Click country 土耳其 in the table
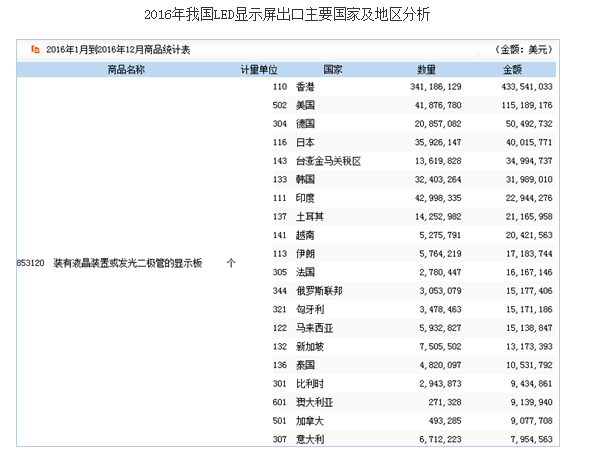 [x=310, y=217]
